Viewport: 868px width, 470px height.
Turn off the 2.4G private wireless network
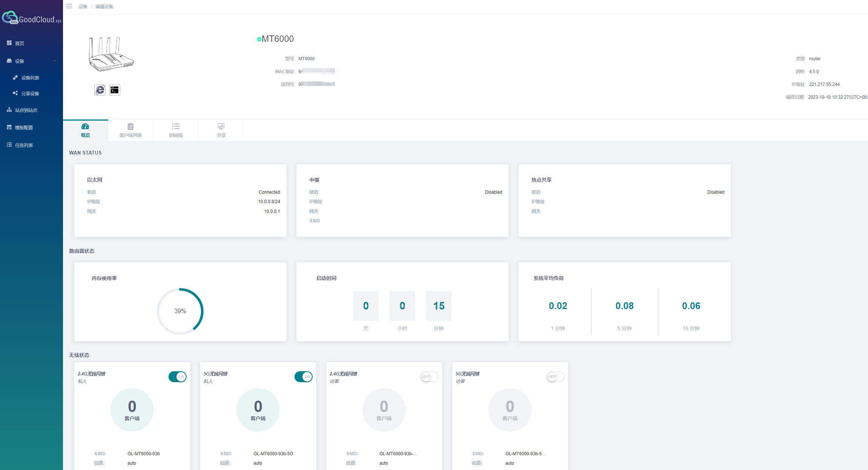pyautogui.click(x=177, y=377)
